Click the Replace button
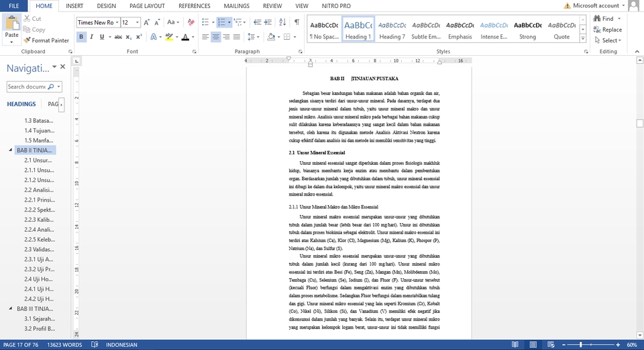Screen dimensions: 644x350 click(x=608, y=30)
